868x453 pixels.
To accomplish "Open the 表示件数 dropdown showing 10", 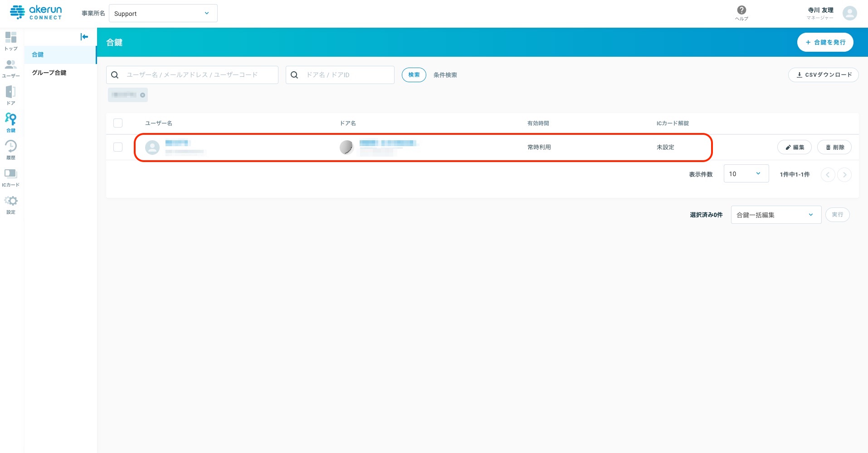I will pyautogui.click(x=746, y=174).
